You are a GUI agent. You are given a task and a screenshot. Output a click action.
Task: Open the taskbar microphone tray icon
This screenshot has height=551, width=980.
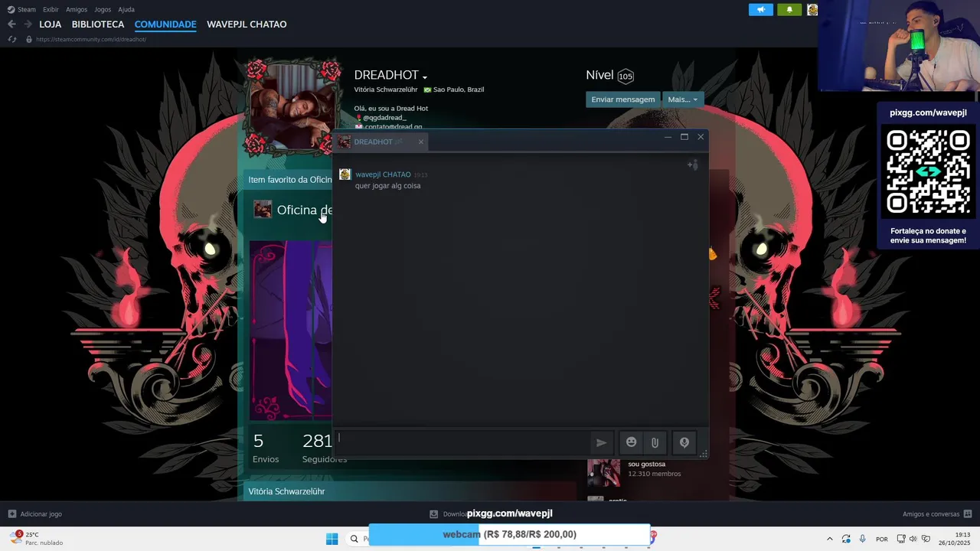coord(863,539)
